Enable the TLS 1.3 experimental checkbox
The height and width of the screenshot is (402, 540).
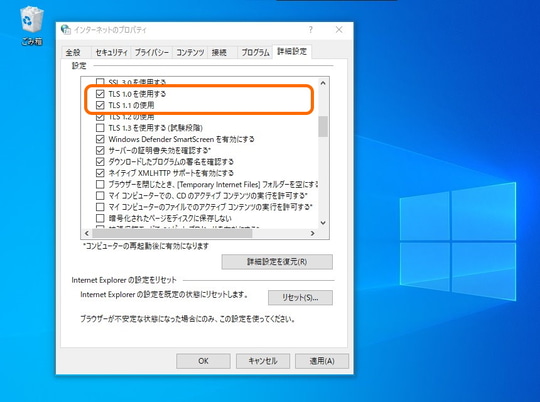100,128
